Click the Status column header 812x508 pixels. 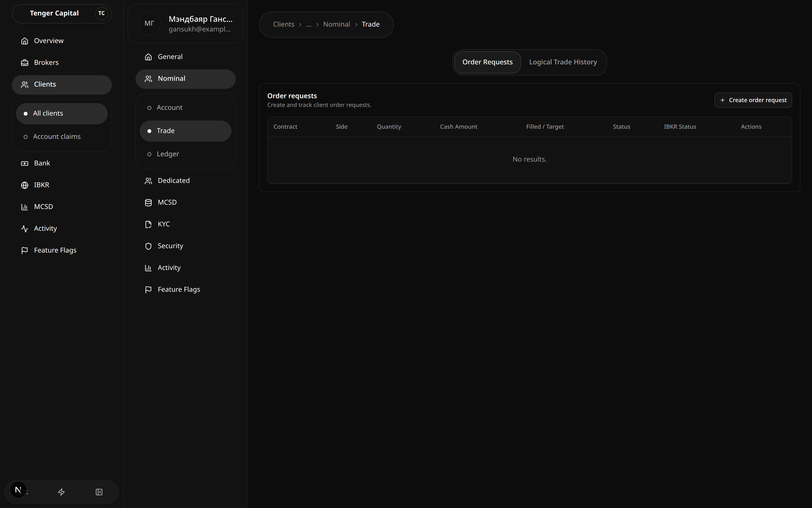tap(621, 127)
